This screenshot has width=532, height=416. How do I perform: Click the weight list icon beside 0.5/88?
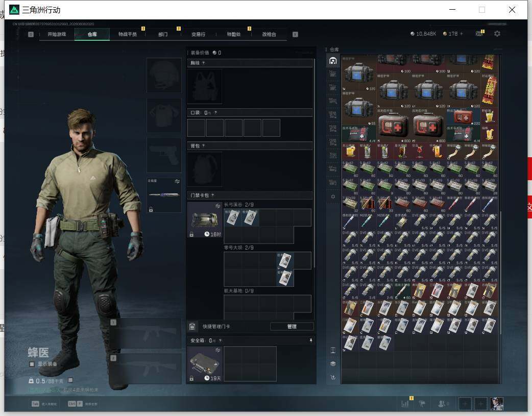pyautogui.click(x=70, y=380)
